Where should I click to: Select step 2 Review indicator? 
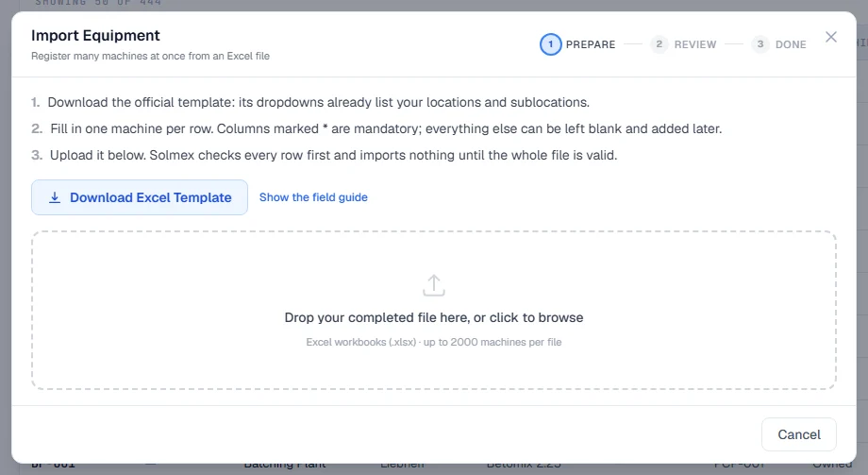point(659,44)
